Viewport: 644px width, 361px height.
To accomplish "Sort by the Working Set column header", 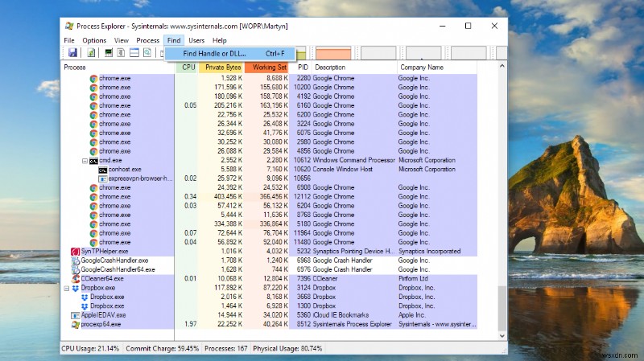I will click(x=269, y=68).
